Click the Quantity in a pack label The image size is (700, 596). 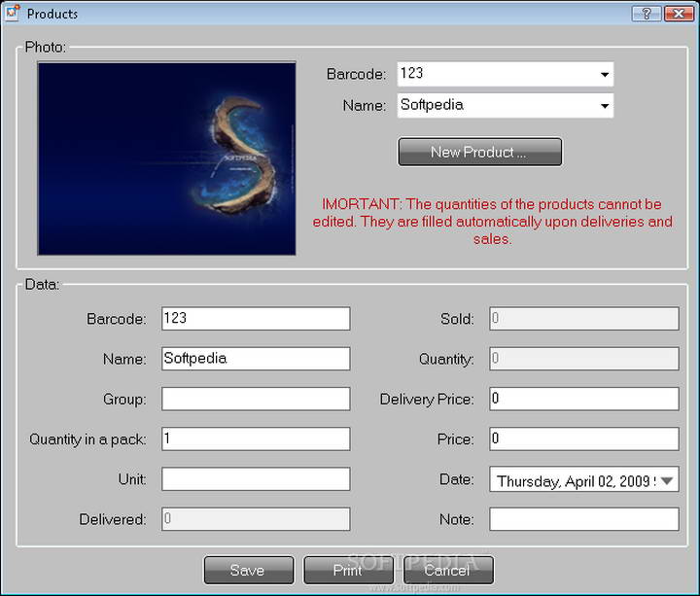pyautogui.click(x=87, y=439)
